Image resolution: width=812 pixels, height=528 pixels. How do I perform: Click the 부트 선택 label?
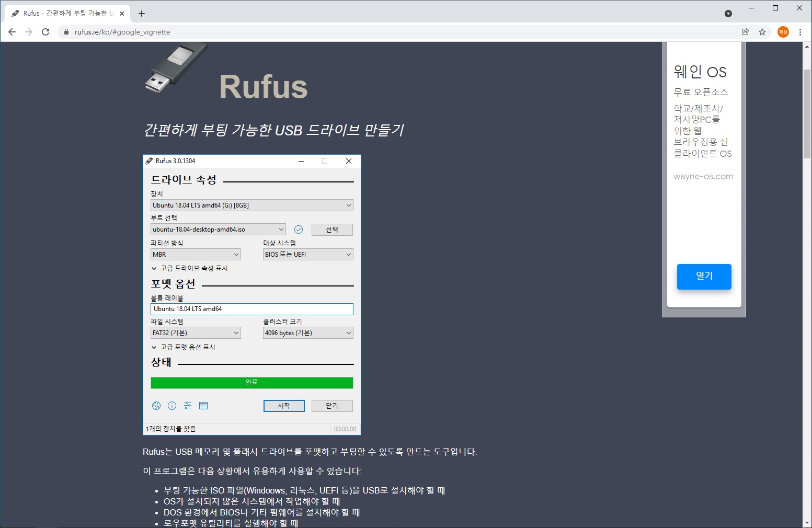[164, 218]
